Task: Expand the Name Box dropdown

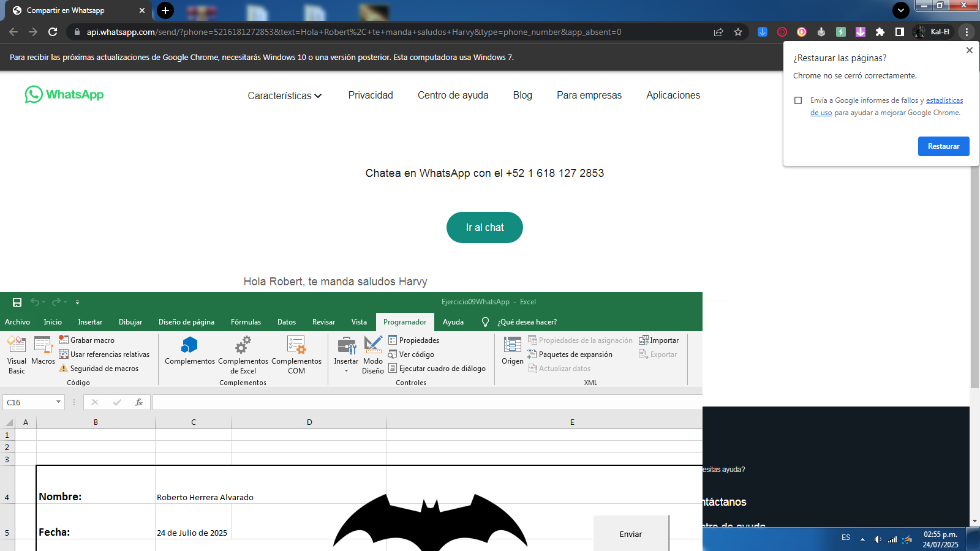Action: (x=59, y=402)
